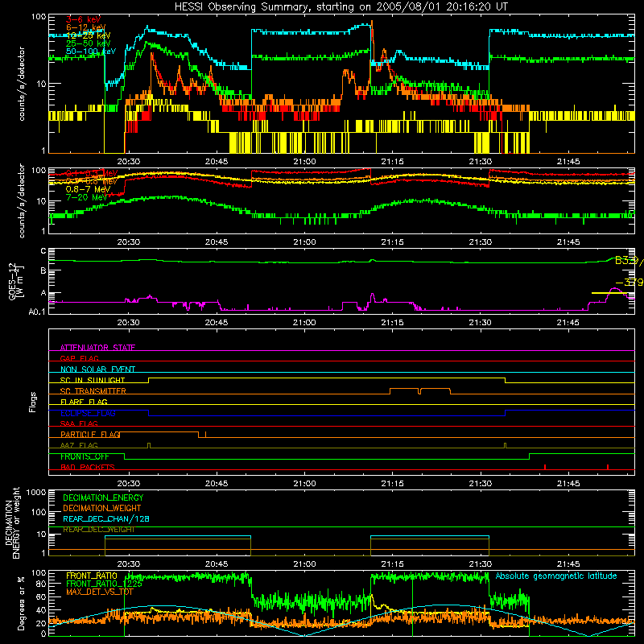
Task: Click the SC_TRANSMITTER flag label
Action: click(93, 391)
